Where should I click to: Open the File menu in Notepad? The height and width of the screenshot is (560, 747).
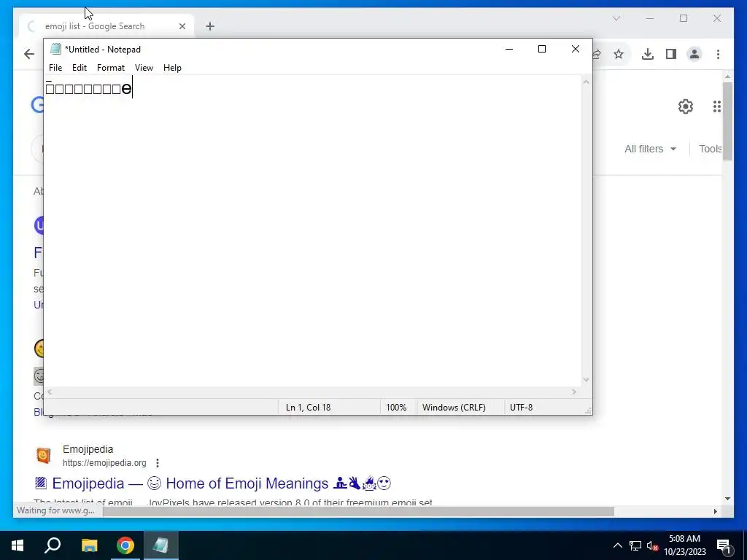(55, 68)
